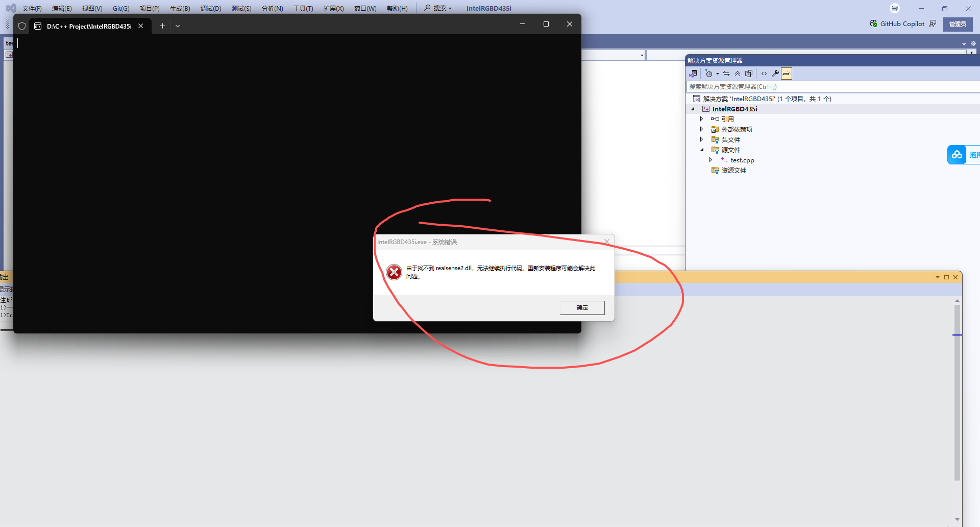
Task: Open the 视图(V) menu
Action: pos(92,8)
